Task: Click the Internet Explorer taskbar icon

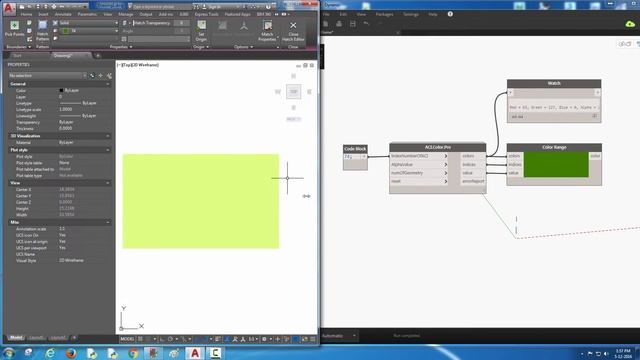Action: [x=50, y=353]
